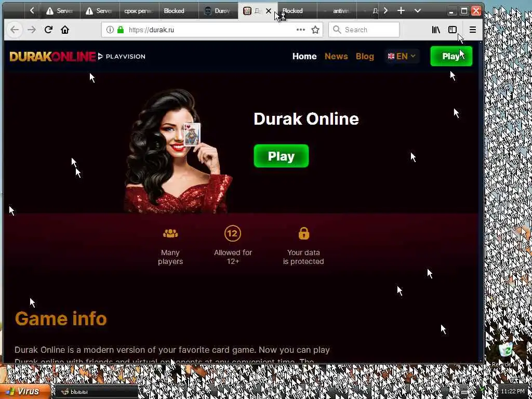
Task: Click the large Play button under Durak Online
Action: (x=281, y=156)
